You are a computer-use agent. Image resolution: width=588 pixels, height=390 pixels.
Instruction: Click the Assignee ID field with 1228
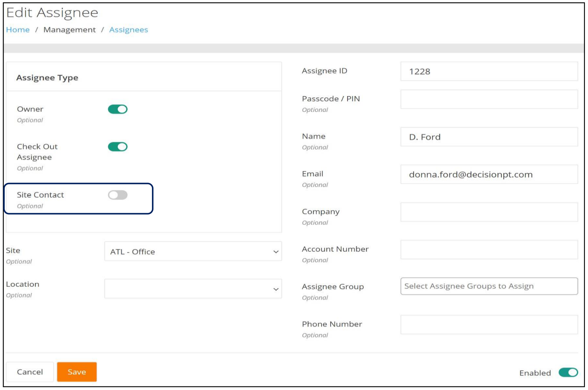tap(489, 71)
